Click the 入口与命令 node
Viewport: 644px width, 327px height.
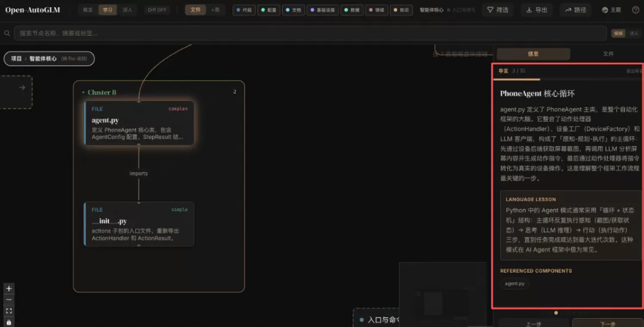click(376, 319)
